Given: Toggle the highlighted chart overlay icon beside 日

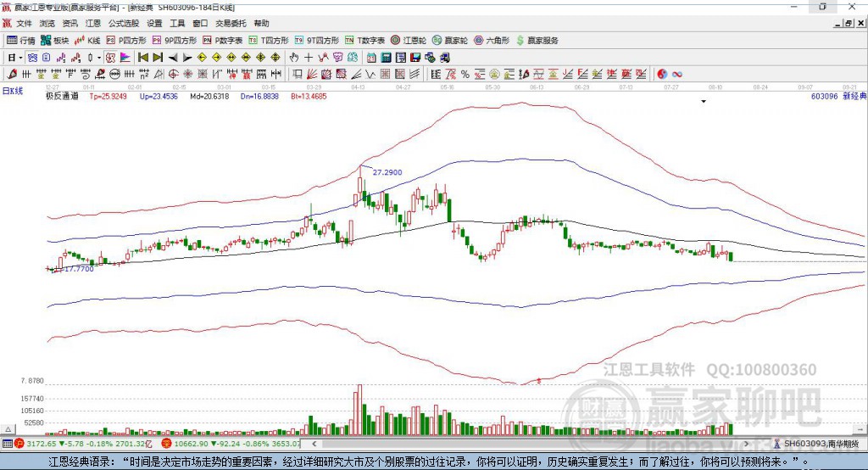Looking at the screenshot, I should (x=33, y=58).
